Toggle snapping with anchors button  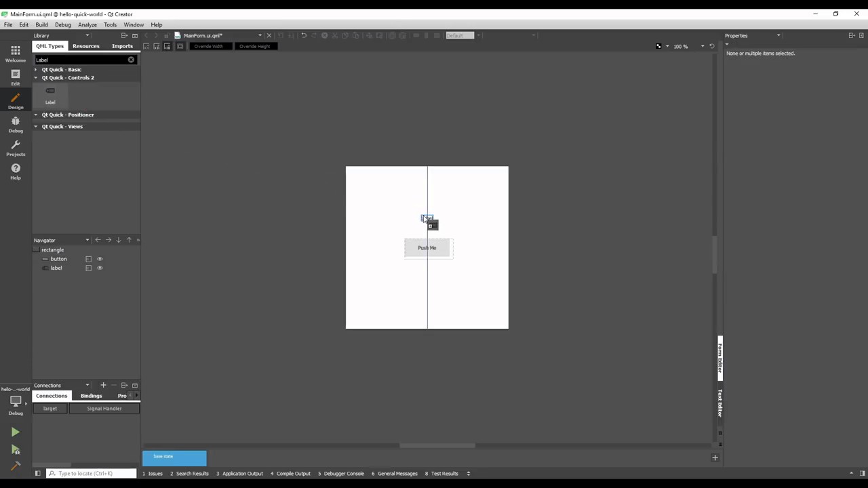(x=157, y=46)
